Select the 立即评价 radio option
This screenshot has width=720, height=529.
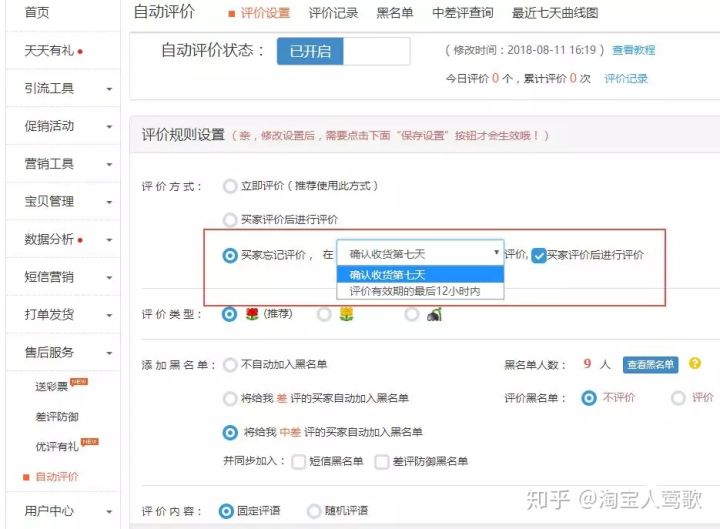click(230, 186)
